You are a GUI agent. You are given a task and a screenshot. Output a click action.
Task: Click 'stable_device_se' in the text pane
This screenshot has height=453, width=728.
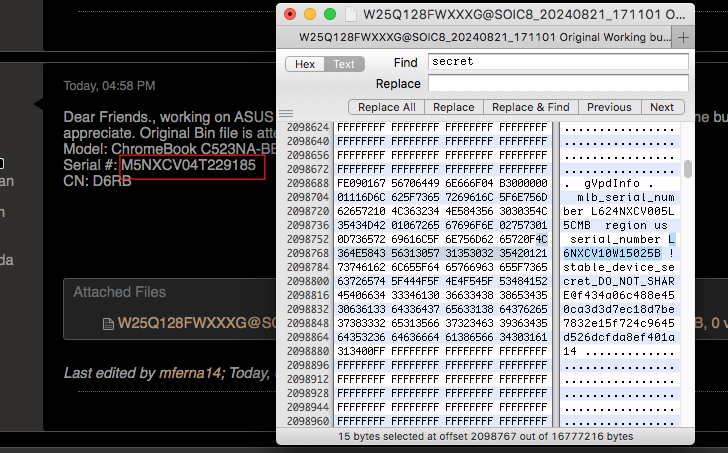point(619,267)
